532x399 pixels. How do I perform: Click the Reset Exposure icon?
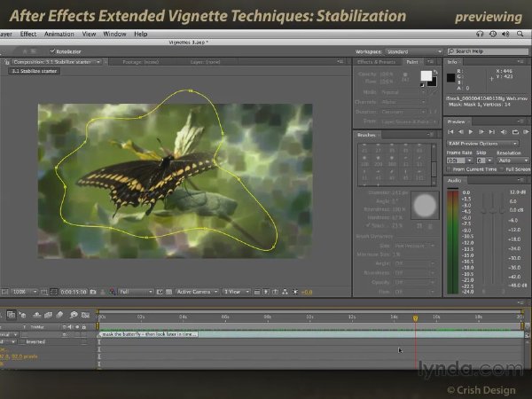pyautogui.click(x=295, y=292)
